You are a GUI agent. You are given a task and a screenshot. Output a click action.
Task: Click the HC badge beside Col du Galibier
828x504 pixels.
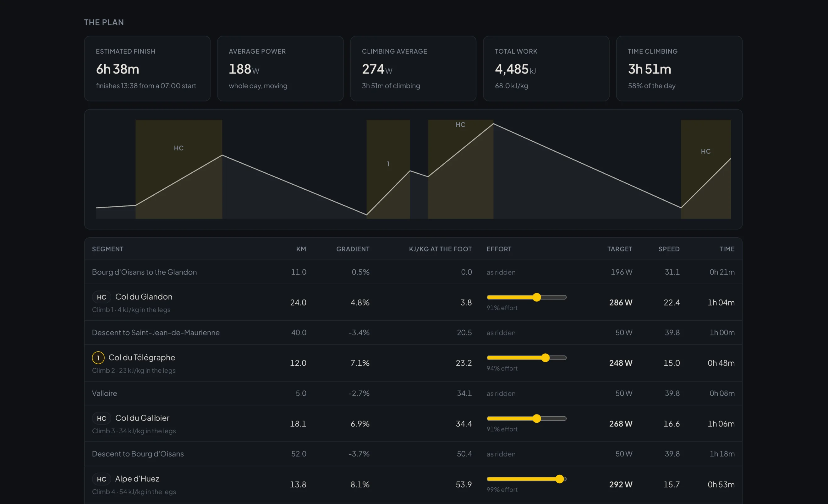coord(101,418)
